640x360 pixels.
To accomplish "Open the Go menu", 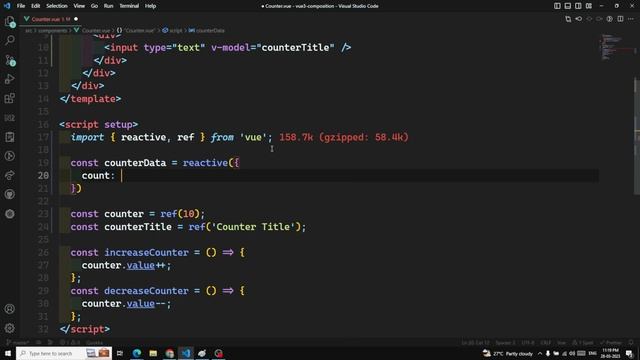I will coord(94,6).
